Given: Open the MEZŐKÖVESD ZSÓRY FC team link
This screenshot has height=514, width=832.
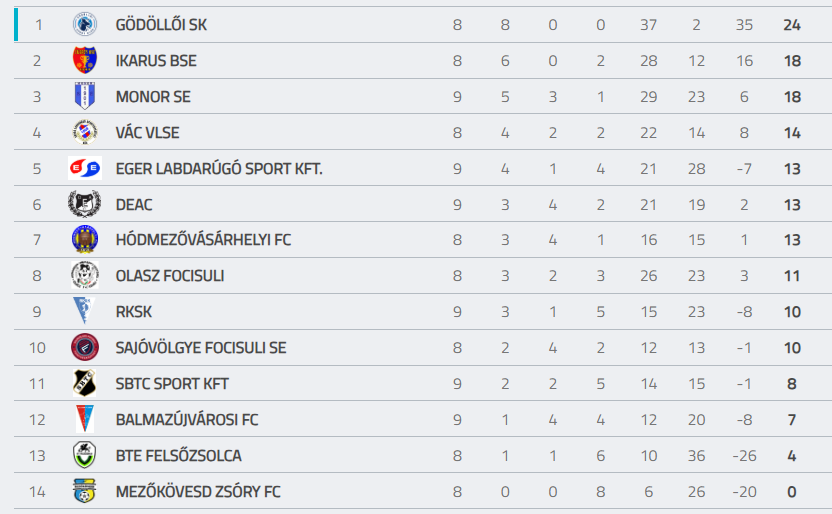Looking at the screenshot, I should click(x=198, y=492).
